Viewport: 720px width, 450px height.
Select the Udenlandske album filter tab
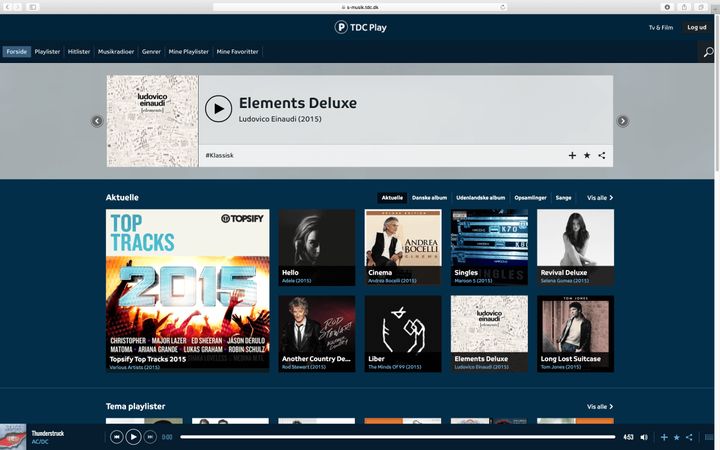pyautogui.click(x=480, y=198)
